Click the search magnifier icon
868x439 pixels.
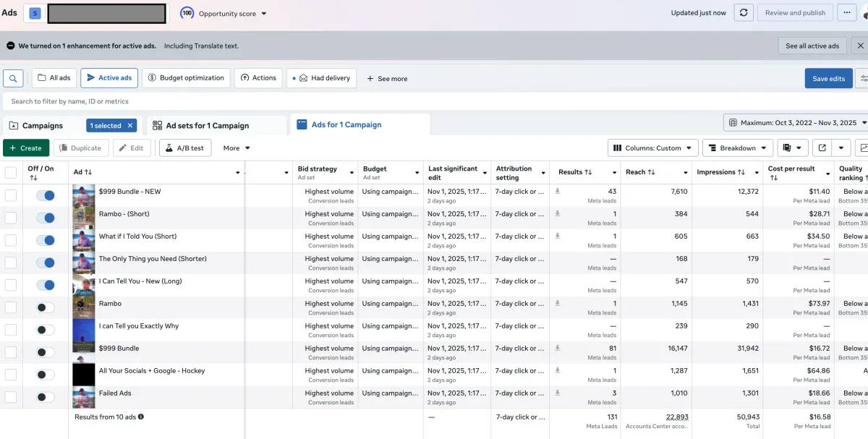click(x=13, y=78)
